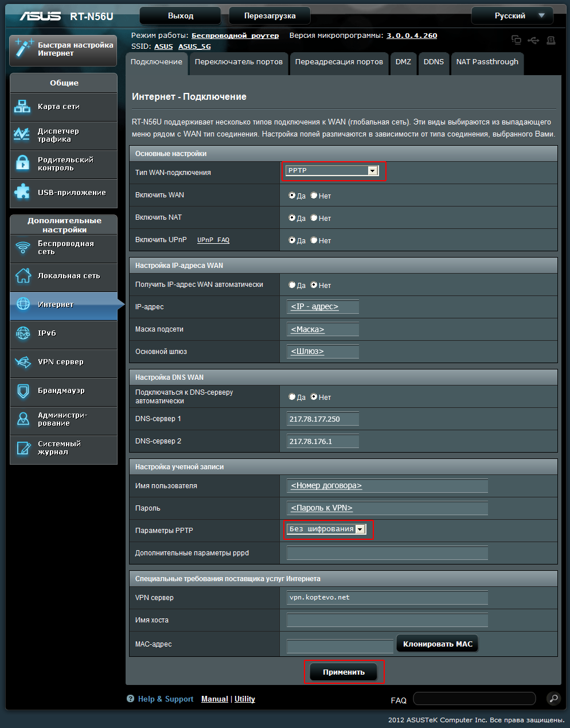Open the Quick Internet Setup wand icon

coord(24,49)
